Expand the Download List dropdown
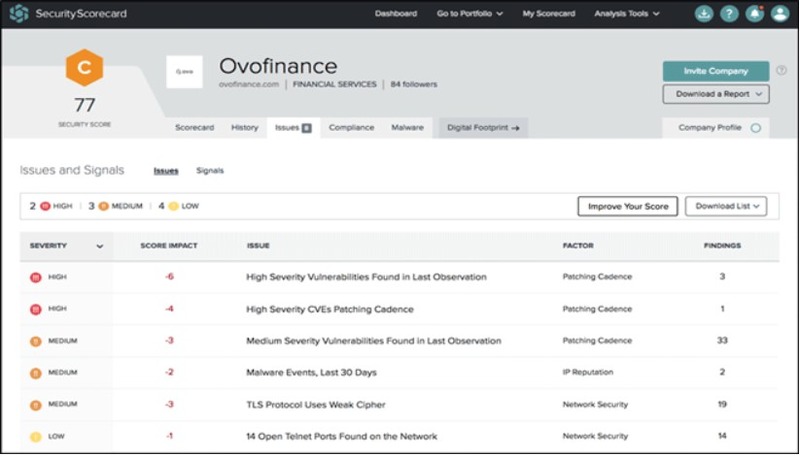This screenshot has height=456, width=800. (726, 207)
